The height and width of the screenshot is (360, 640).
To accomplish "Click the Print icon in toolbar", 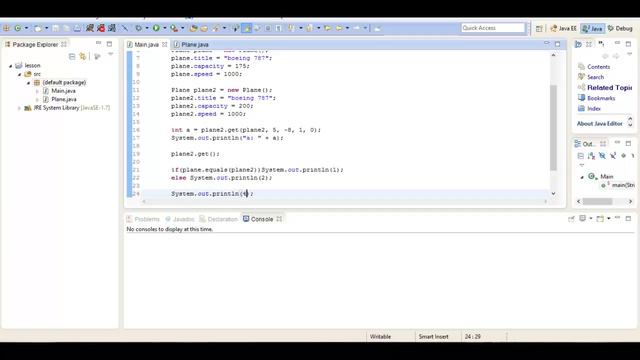I will click(x=77, y=28).
